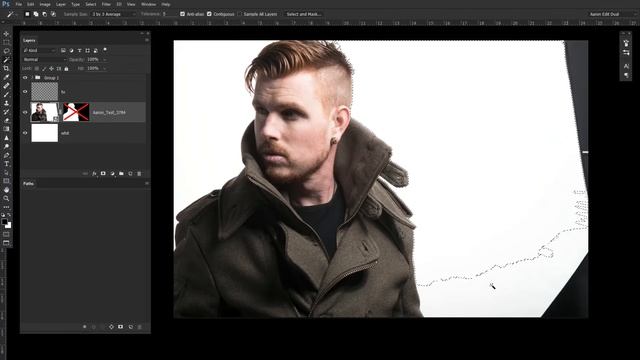640x360 pixels.
Task: Click the Subtract from Selection mode icon
Action: point(44,14)
